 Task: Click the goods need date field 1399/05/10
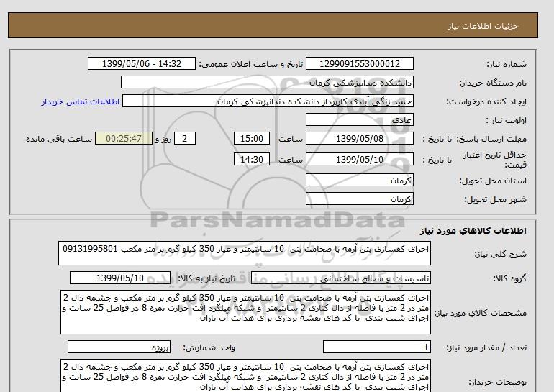[x=120, y=278]
